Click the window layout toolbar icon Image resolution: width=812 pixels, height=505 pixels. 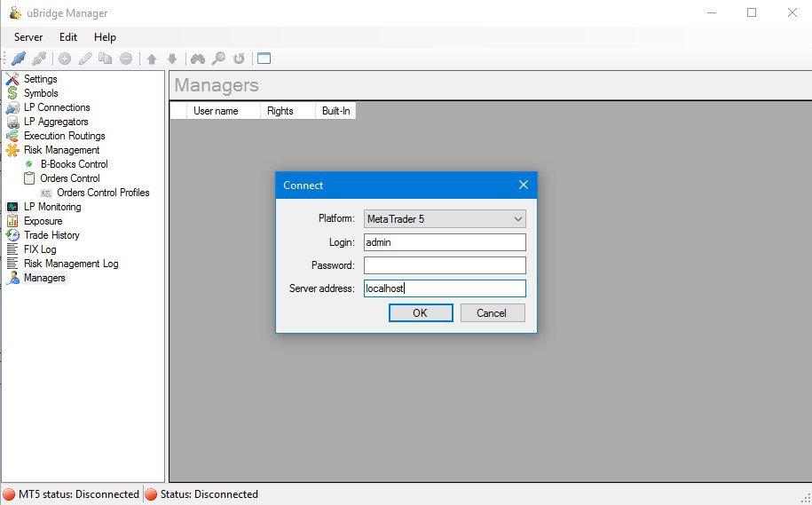click(264, 59)
